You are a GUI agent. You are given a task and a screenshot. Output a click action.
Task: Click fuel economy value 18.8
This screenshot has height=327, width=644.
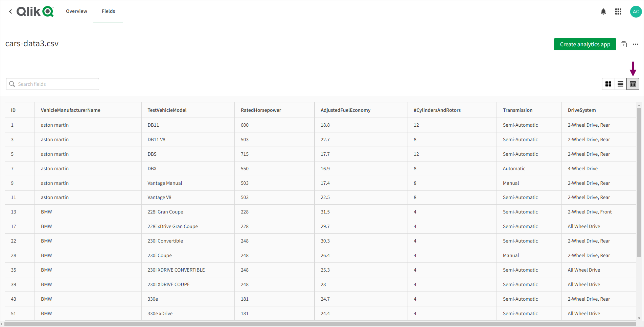pyautogui.click(x=325, y=125)
